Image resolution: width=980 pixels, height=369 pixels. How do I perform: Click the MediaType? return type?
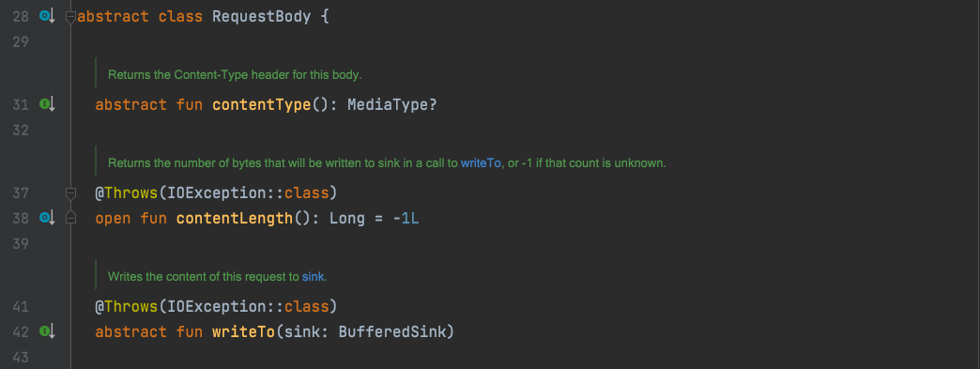[x=391, y=104]
